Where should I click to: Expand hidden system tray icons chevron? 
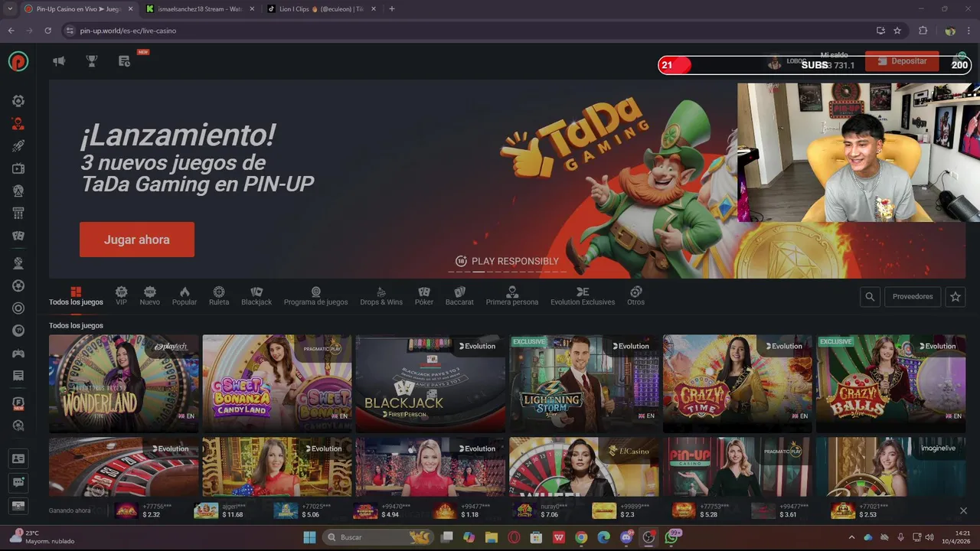851,537
